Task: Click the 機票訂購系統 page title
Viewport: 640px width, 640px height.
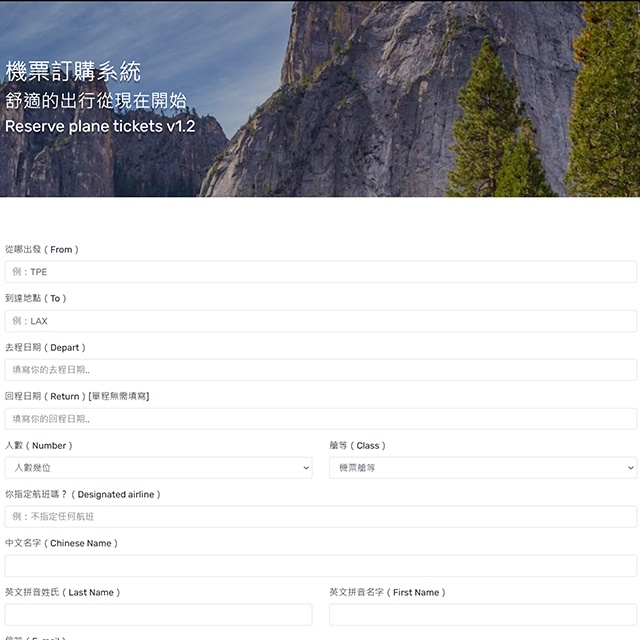Action: (x=73, y=72)
